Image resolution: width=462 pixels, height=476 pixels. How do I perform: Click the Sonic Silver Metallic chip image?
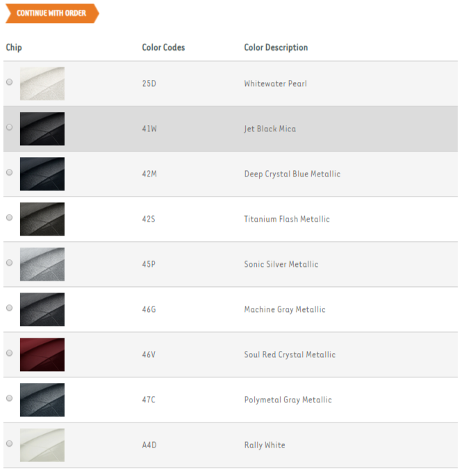pyautogui.click(x=42, y=265)
